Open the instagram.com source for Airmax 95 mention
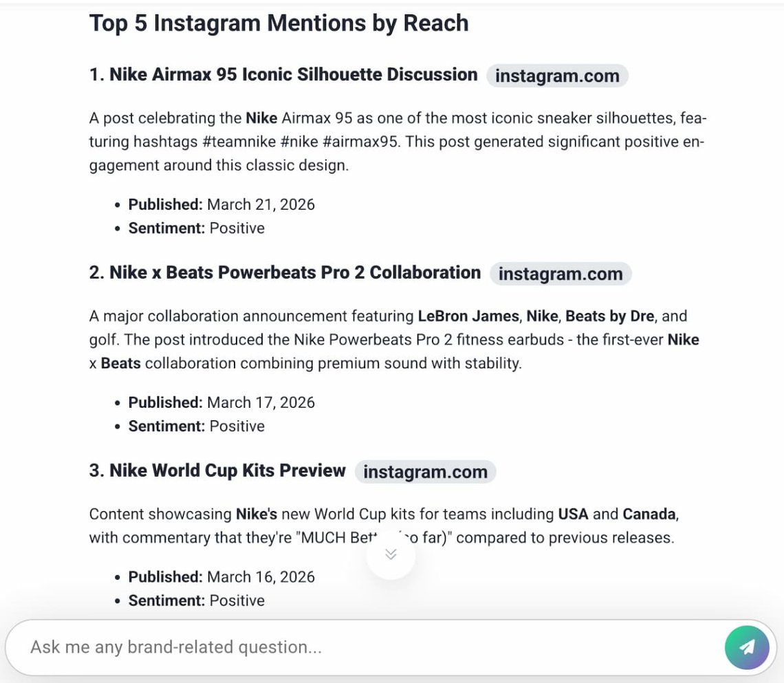The height and width of the screenshot is (683, 784). [558, 76]
